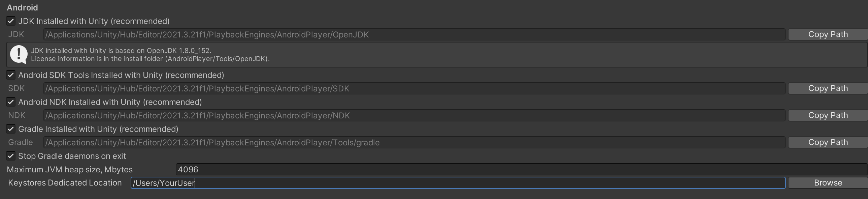The width and height of the screenshot is (868, 199).
Task: Uncheck "Android SDK Tools Installed with Unity"
Action: point(10,75)
